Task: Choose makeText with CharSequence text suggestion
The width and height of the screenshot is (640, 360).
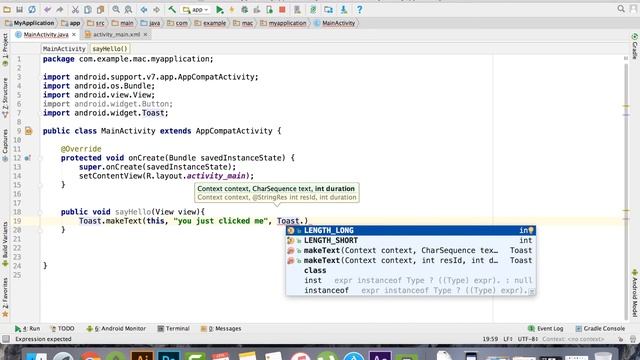Action: point(411,250)
